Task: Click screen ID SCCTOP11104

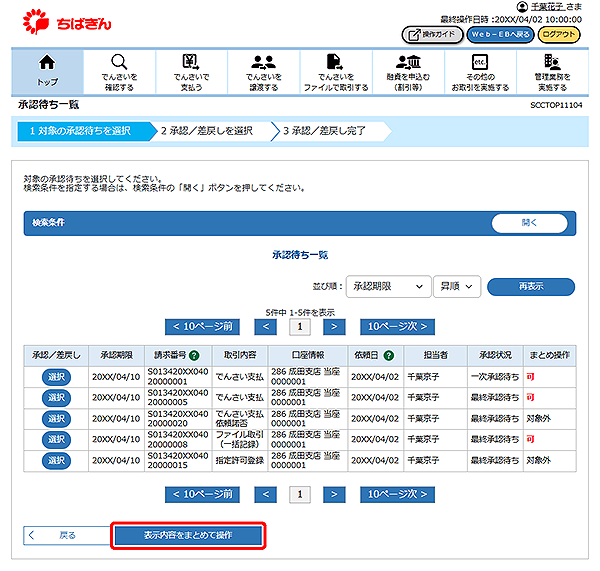Action: (556, 105)
